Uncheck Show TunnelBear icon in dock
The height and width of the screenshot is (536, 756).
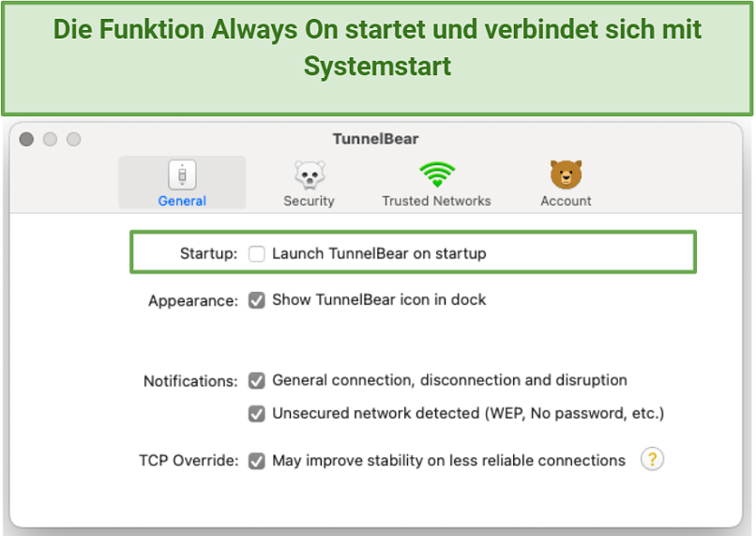pos(256,300)
